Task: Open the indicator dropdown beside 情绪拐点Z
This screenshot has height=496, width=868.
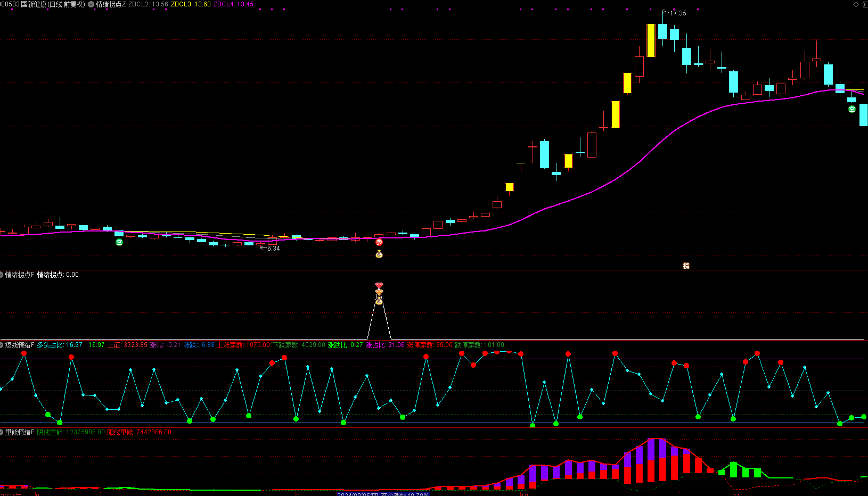Action: pyautogui.click(x=91, y=4)
